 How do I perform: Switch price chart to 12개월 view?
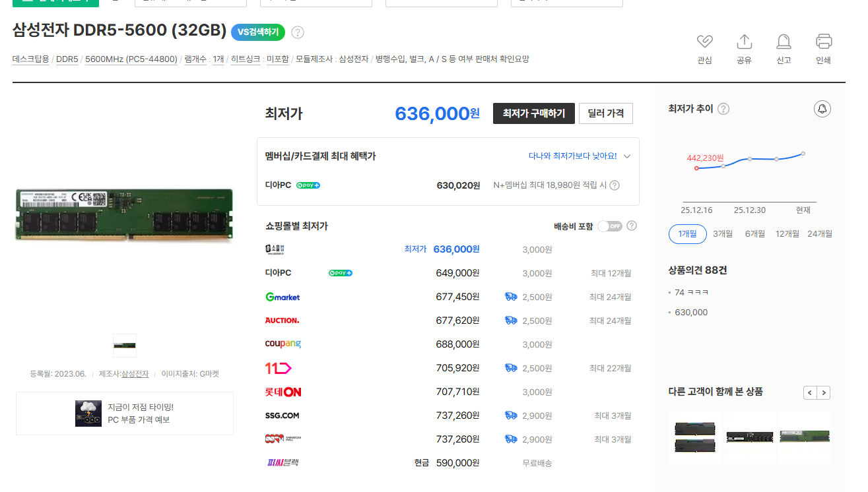787,233
